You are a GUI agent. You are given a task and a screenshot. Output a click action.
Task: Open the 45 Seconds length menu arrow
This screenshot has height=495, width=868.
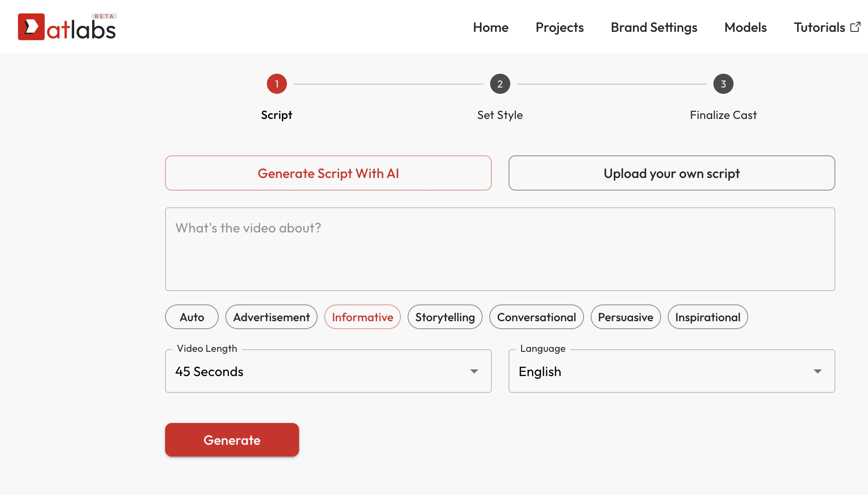pos(474,371)
